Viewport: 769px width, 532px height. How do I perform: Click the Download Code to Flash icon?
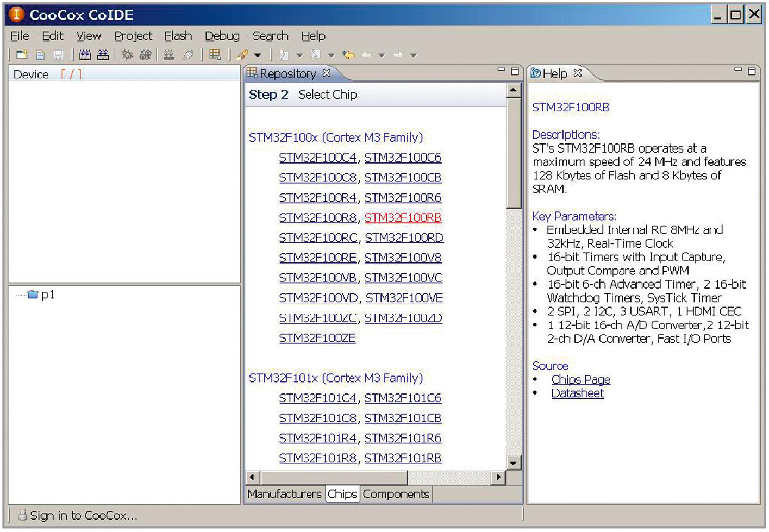(x=168, y=55)
